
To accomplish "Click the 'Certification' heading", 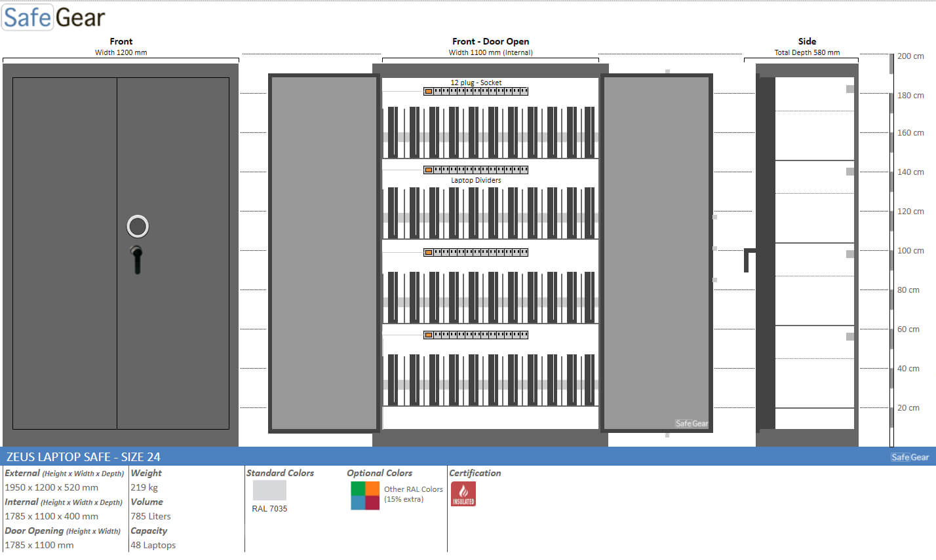I will [x=475, y=473].
